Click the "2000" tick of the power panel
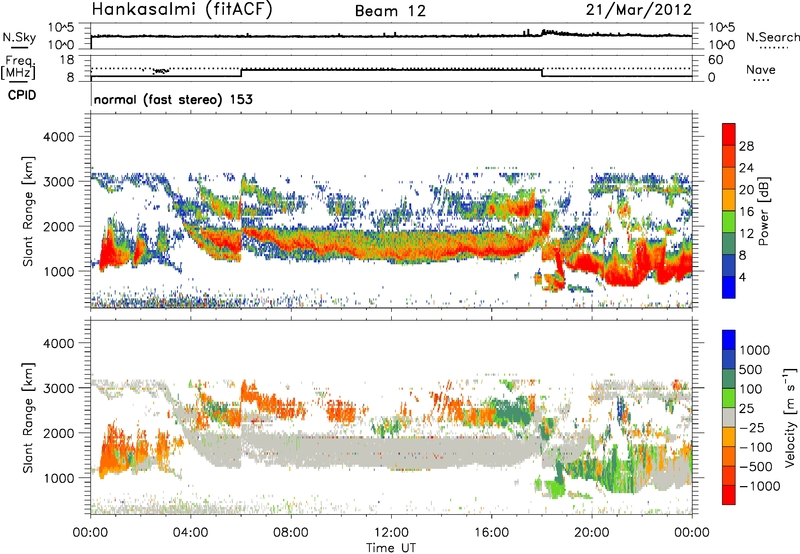Image resolution: width=800 pixels, height=554 pixels. 58,226
